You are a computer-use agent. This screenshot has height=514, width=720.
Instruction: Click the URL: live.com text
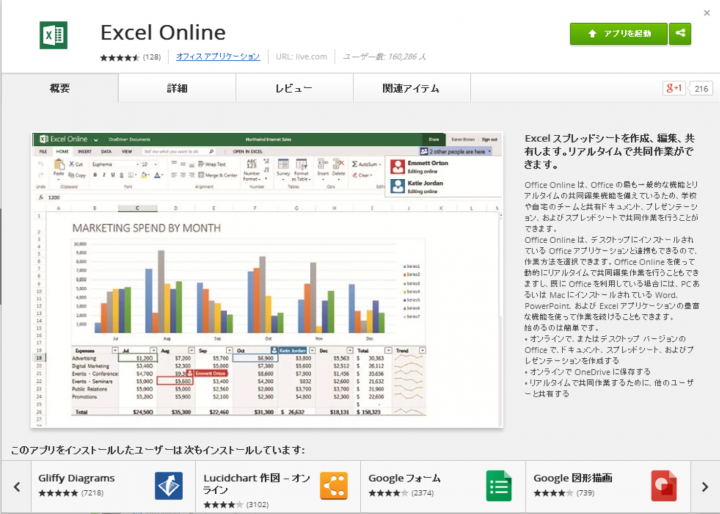[x=301, y=56]
